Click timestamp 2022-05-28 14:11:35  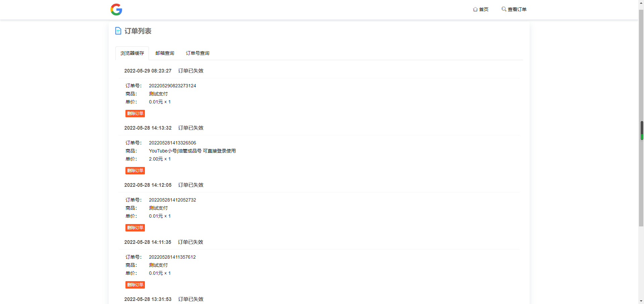(x=148, y=242)
